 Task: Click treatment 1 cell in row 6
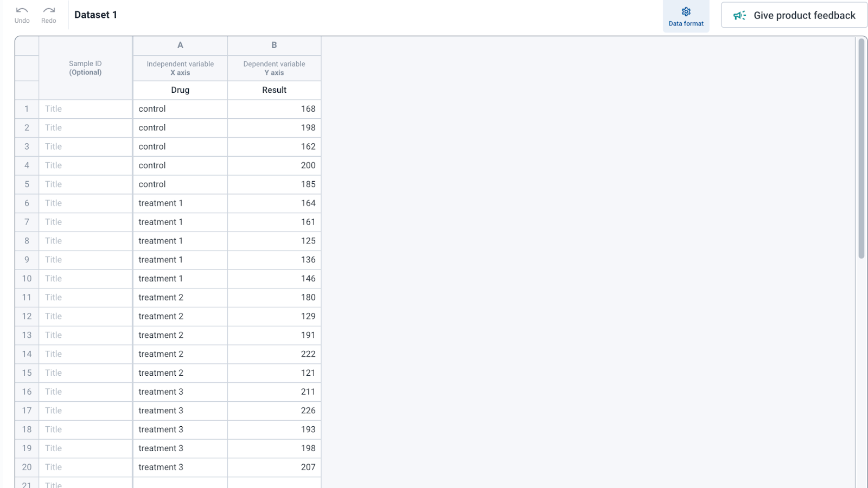(x=180, y=203)
